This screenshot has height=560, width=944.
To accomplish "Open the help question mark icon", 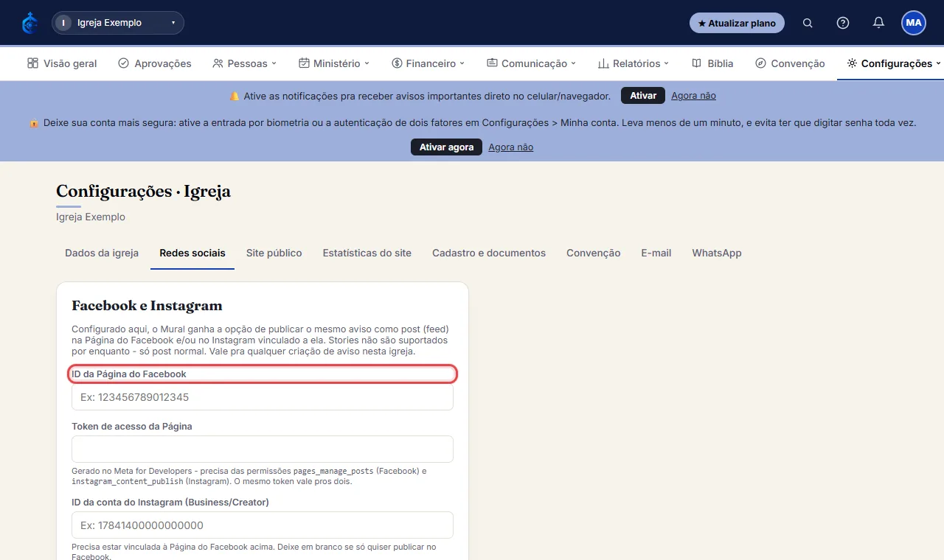I will (843, 23).
